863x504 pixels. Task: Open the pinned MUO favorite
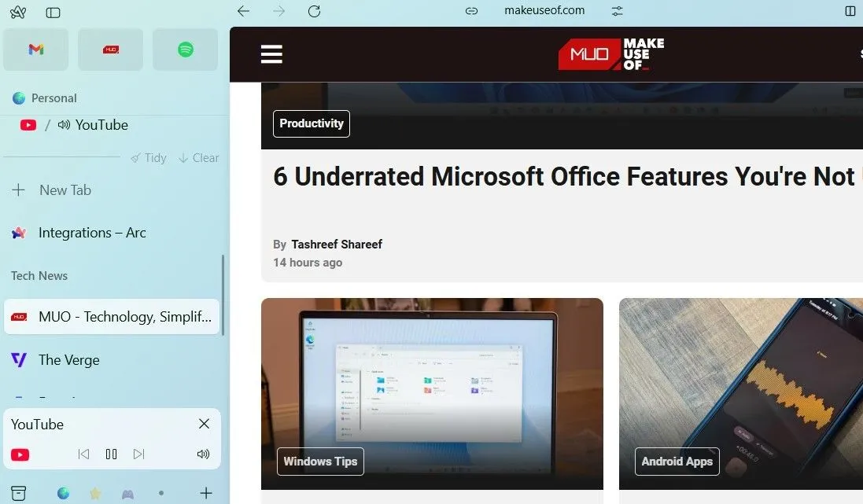tap(111, 50)
